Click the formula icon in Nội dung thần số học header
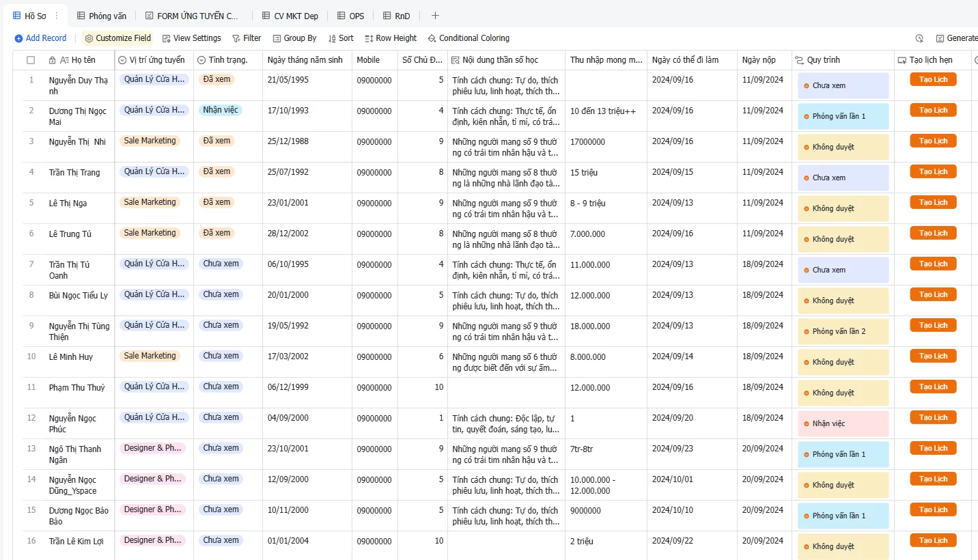Viewport: 978px width, 560px height. coord(456,60)
